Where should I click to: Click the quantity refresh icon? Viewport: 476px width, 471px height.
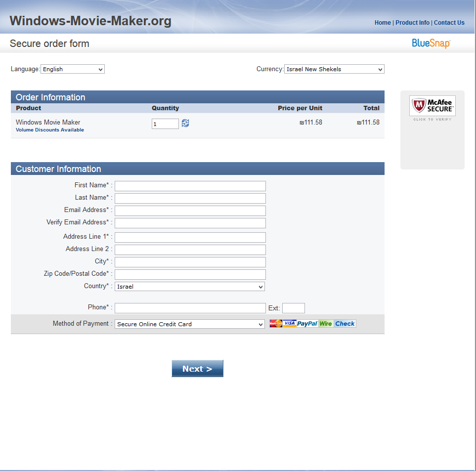(185, 123)
